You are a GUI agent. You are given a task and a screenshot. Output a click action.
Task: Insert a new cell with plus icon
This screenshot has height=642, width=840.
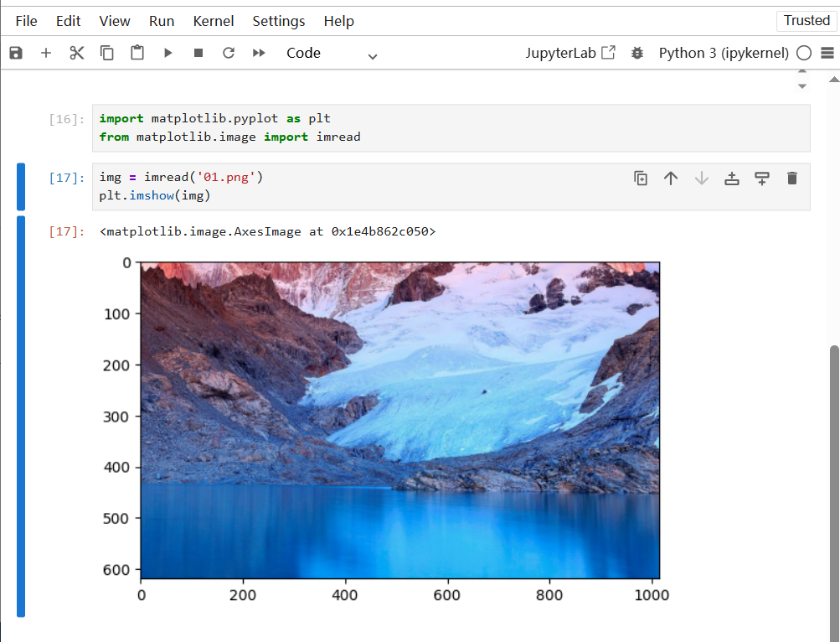46,53
